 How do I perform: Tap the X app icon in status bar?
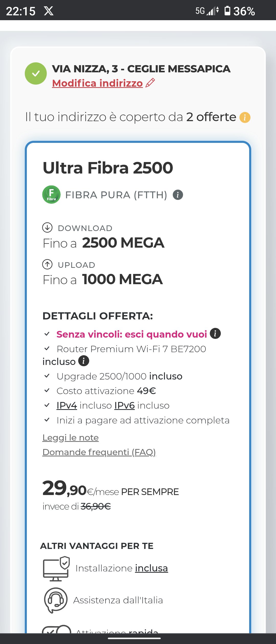pos(49,11)
